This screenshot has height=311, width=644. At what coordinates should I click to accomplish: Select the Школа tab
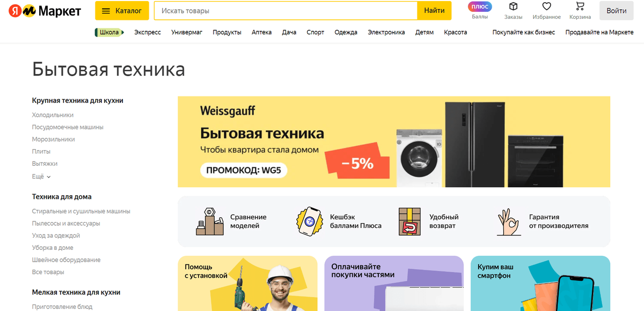[x=109, y=32]
